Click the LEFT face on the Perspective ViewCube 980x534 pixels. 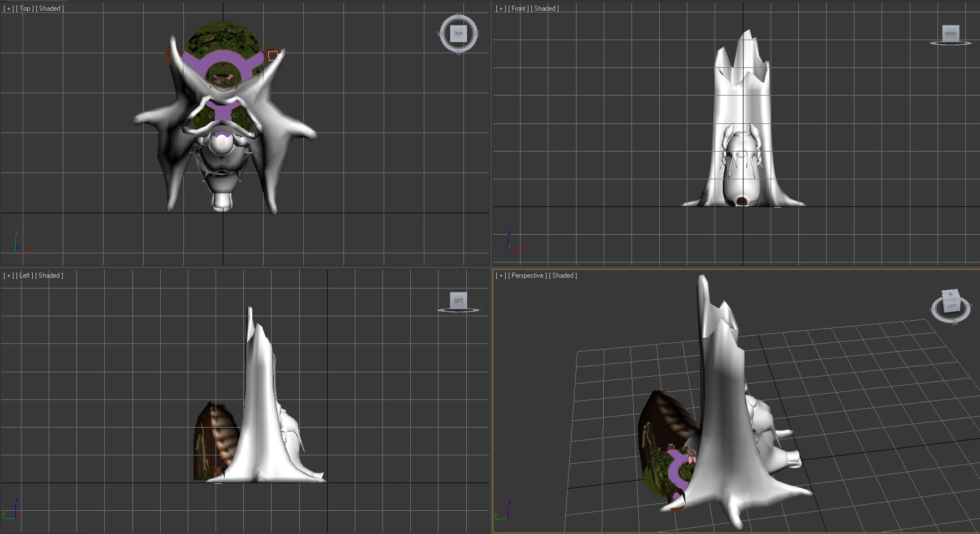pos(952,305)
